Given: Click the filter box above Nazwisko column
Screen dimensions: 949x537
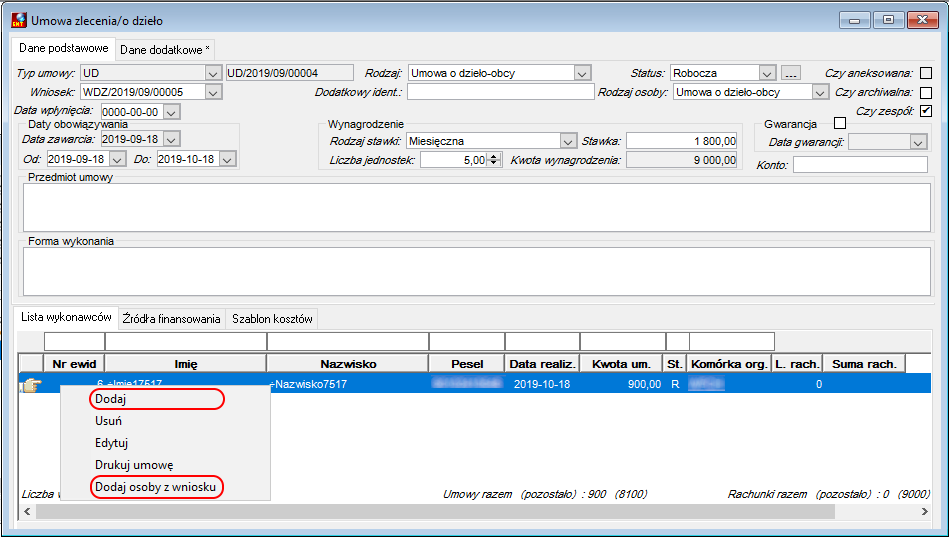Looking at the screenshot, I should [x=348, y=341].
